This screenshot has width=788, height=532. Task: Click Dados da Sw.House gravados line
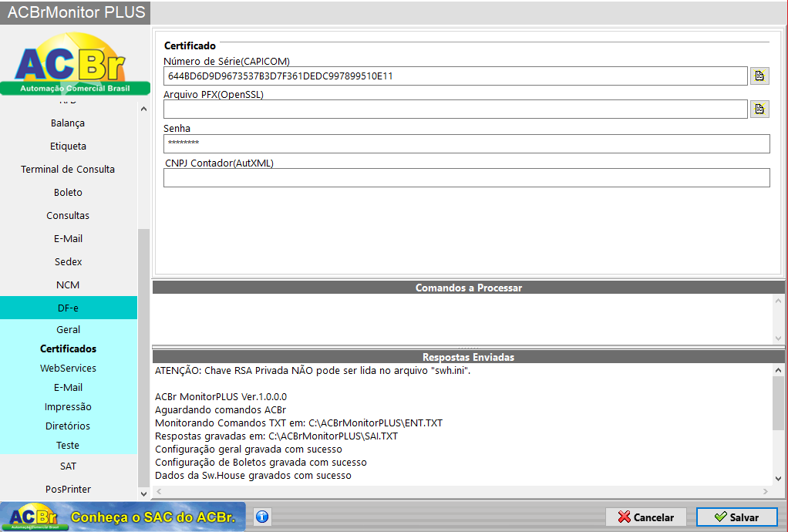[x=253, y=475]
